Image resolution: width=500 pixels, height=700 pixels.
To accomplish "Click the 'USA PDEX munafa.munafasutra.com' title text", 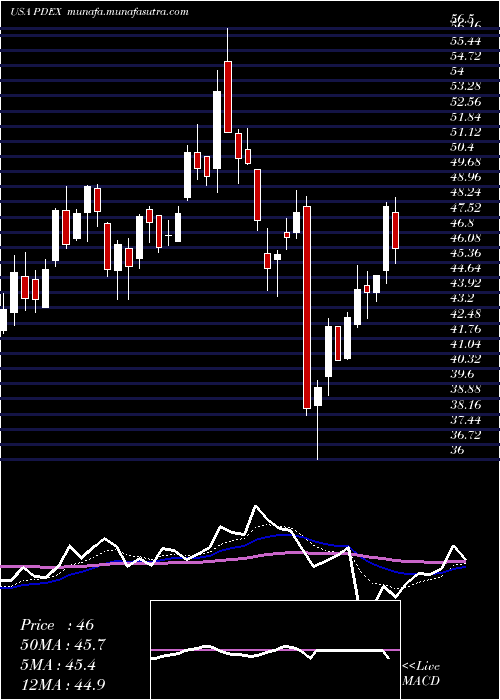I will click(x=99, y=12).
